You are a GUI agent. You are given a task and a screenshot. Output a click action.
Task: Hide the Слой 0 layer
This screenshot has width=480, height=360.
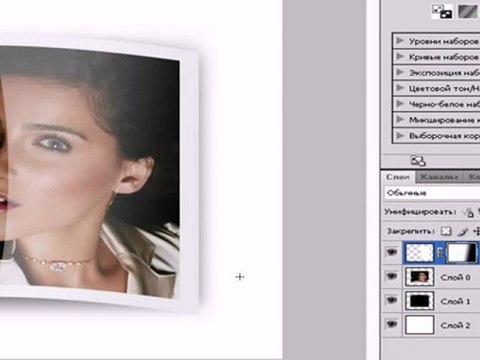(x=392, y=276)
